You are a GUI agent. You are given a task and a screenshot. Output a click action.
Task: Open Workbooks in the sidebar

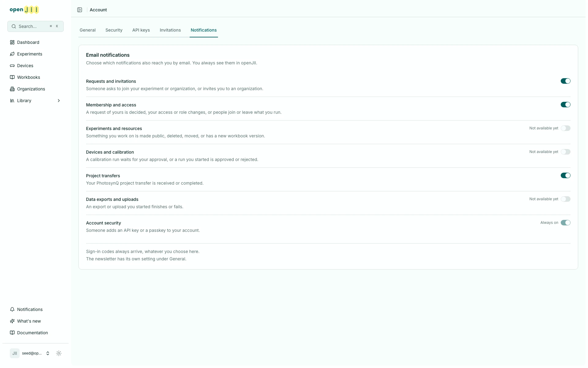tap(36, 77)
